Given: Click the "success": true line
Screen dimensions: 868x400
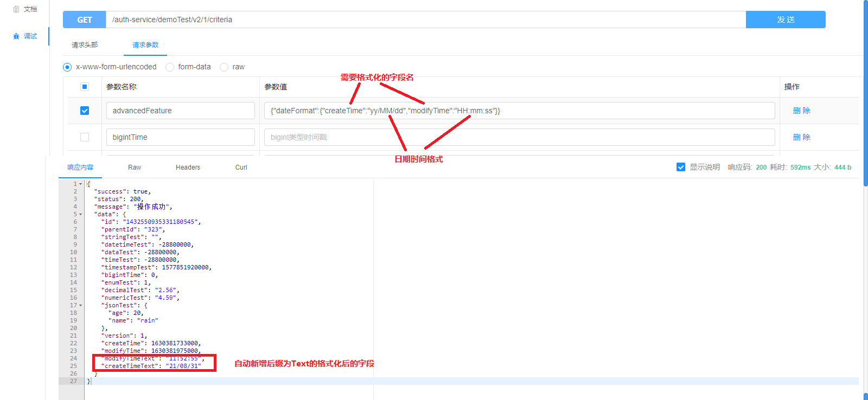Looking at the screenshot, I should click(x=123, y=191).
